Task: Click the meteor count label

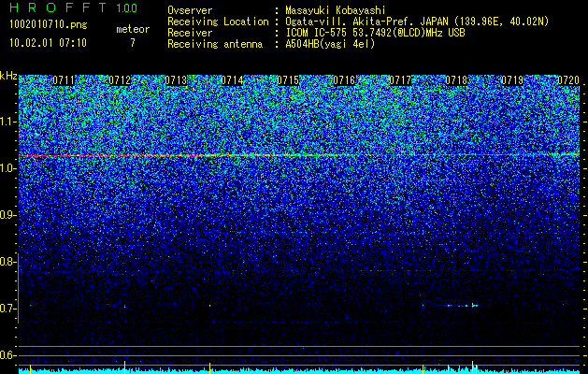Action: click(x=133, y=29)
